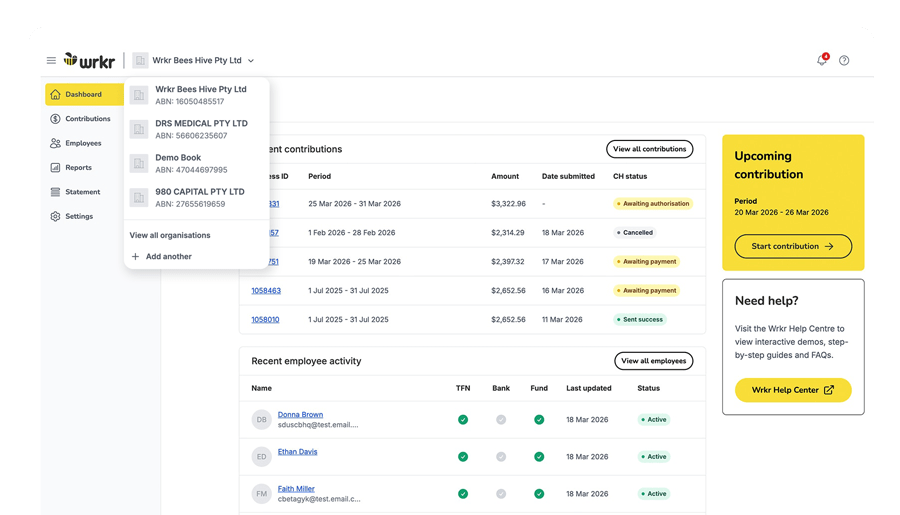
Task: Open the notifications bell icon
Action: coord(822,60)
